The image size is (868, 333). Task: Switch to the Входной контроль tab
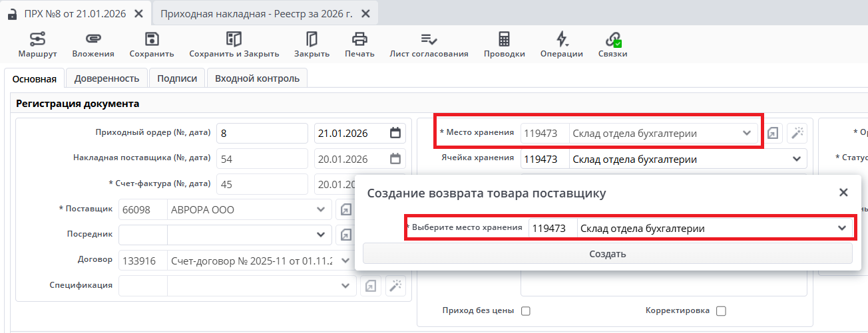[257, 78]
